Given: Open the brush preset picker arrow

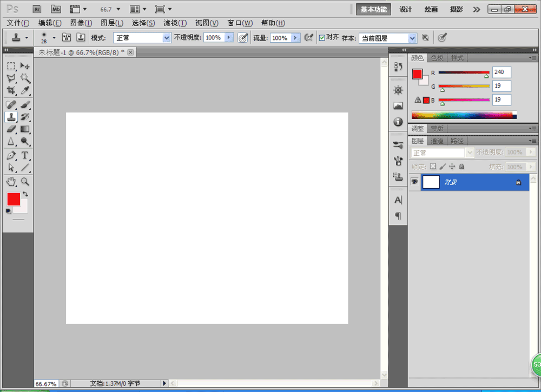Looking at the screenshot, I should [54, 38].
